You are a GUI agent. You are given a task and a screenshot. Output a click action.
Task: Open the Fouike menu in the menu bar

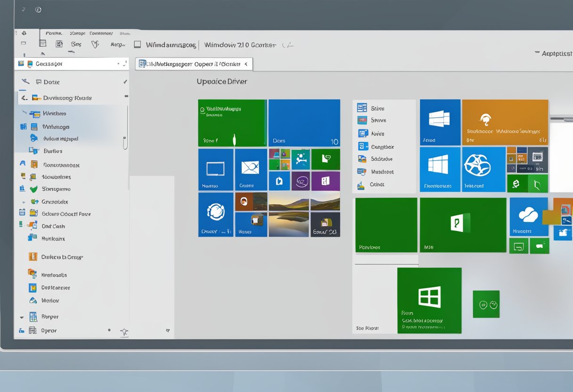point(53,33)
